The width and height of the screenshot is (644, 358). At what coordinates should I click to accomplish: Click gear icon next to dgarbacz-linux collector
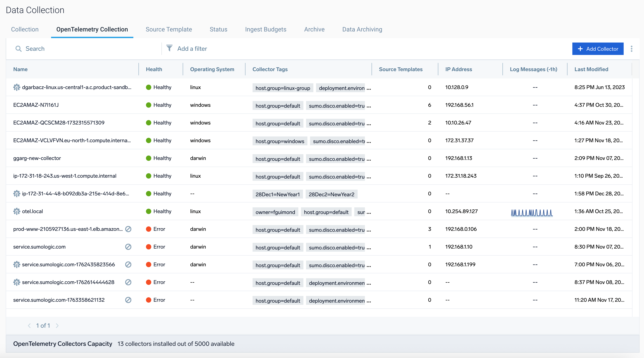(17, 87)
